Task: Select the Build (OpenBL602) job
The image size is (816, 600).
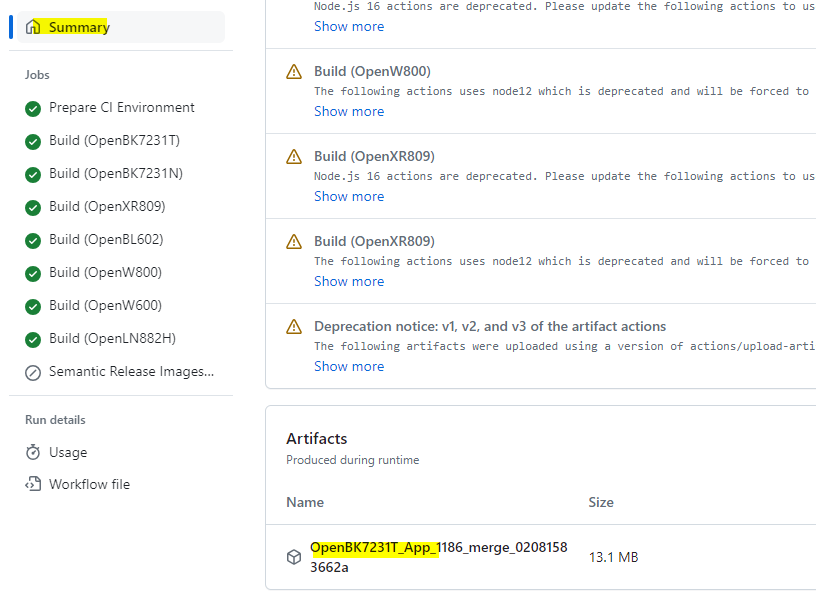Action: tap(106, 239)
